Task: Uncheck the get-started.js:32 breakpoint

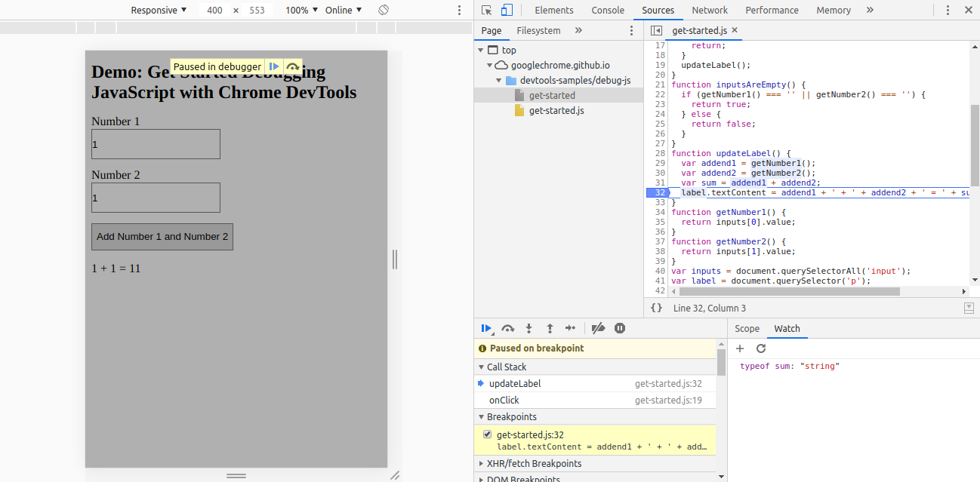Action: (x=488, y=434)
